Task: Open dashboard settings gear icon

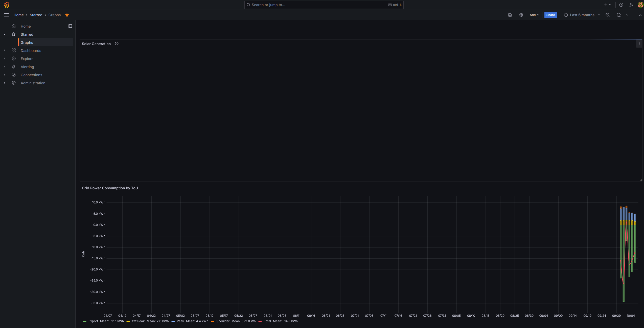Action: pyautogui.click(x=521, y=15)
